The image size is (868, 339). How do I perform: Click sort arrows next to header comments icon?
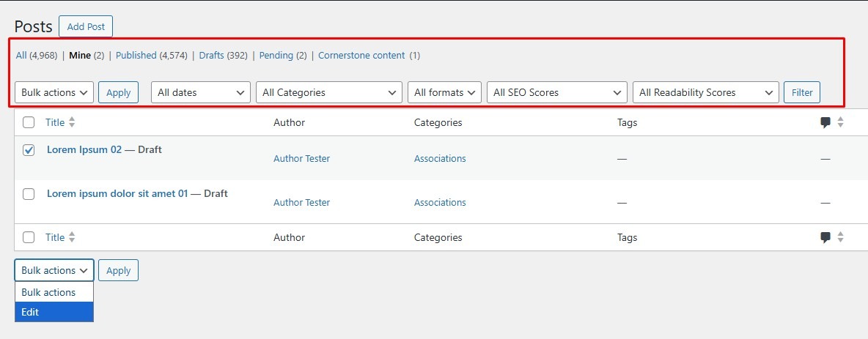(841, 123)
